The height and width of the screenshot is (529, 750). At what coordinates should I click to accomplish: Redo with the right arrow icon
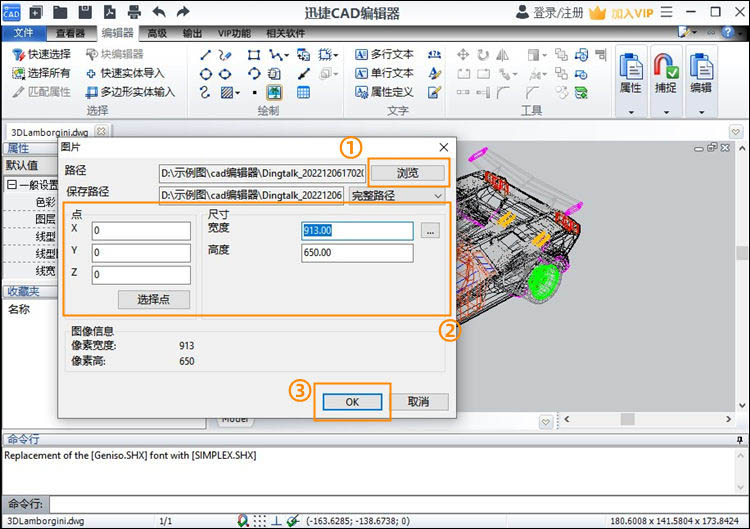[x=183, y=11]
